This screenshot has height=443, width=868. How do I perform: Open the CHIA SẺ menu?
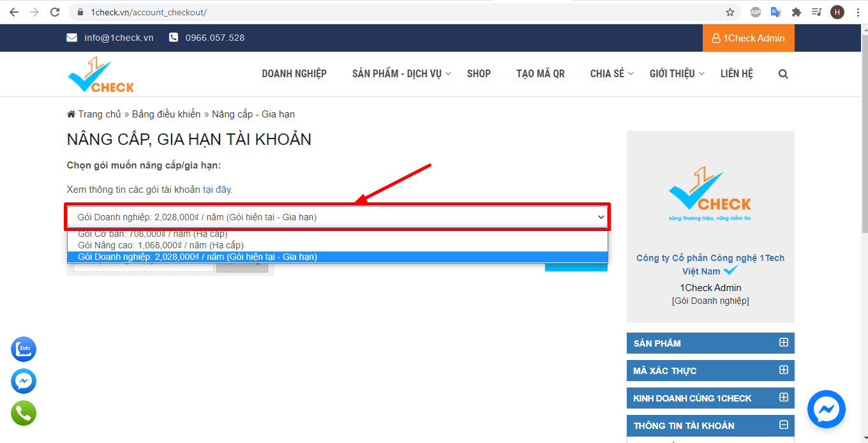tap(612, 74)
